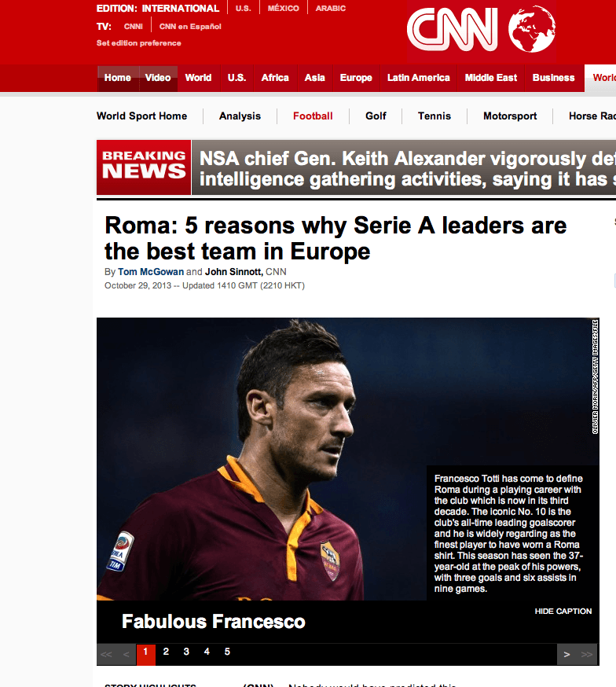The image size is (616, 687).
Task: Jump to first slide double arrow
Action: (x=106, y=655)
